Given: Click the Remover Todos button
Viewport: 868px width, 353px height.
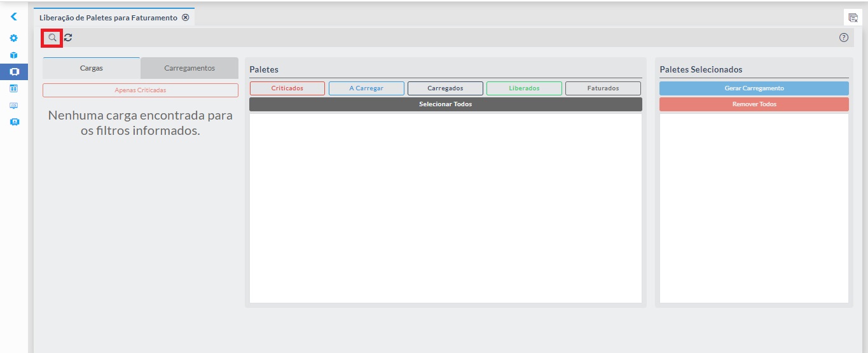Looking at the screenshot, I should [x=754, y=104].
